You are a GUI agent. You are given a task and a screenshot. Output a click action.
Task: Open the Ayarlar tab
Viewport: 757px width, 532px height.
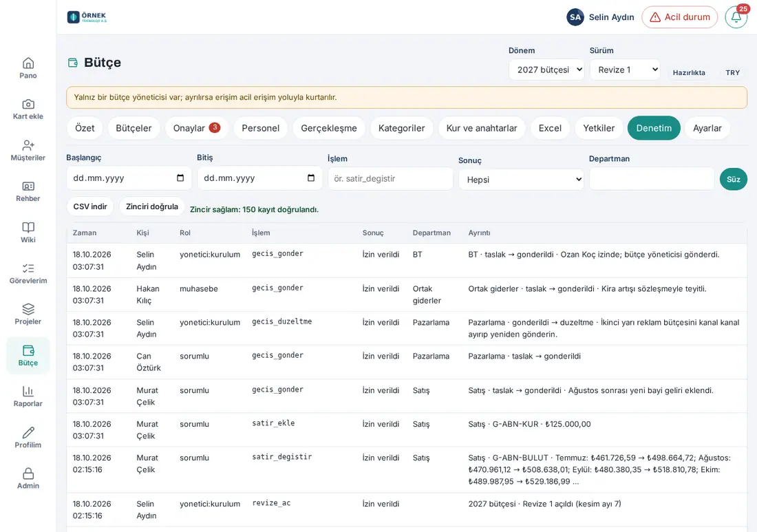click(x=707, y=128)
